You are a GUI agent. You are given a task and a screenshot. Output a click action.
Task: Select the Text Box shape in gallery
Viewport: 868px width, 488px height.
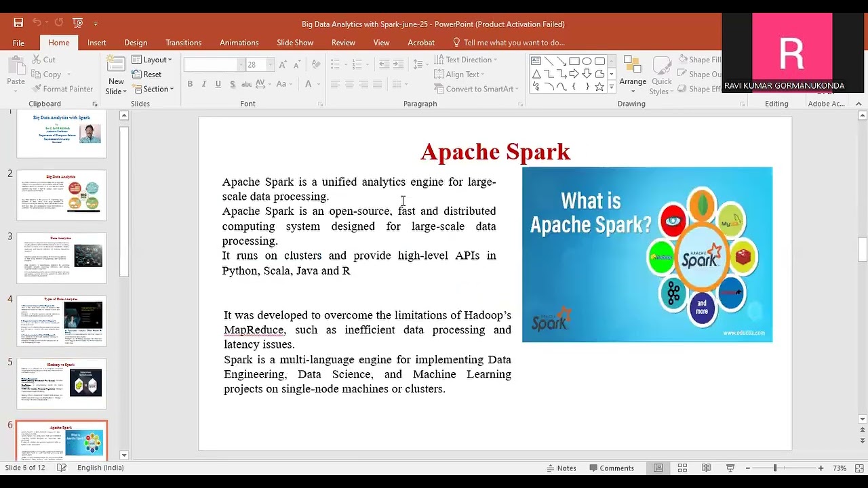(x=536, y=60)
